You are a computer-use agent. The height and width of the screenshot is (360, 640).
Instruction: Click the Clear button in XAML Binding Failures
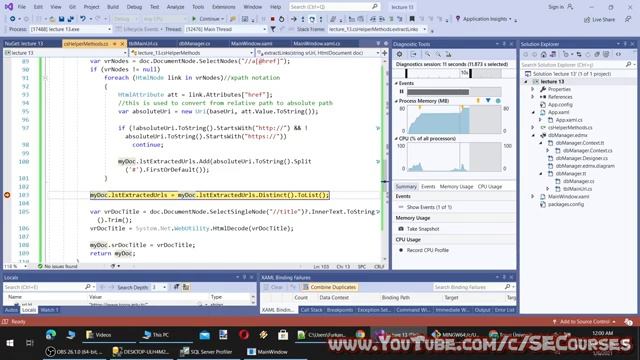[273, 287]
